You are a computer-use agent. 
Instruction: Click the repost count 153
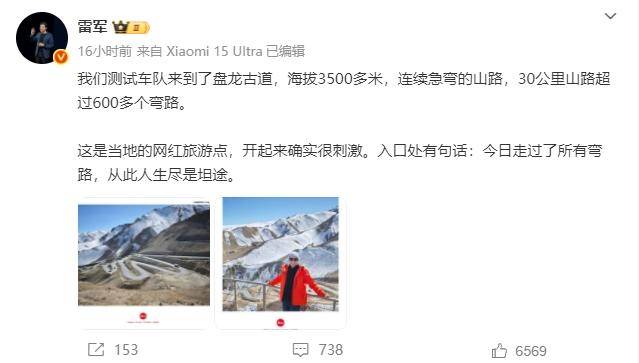(126, 350)
